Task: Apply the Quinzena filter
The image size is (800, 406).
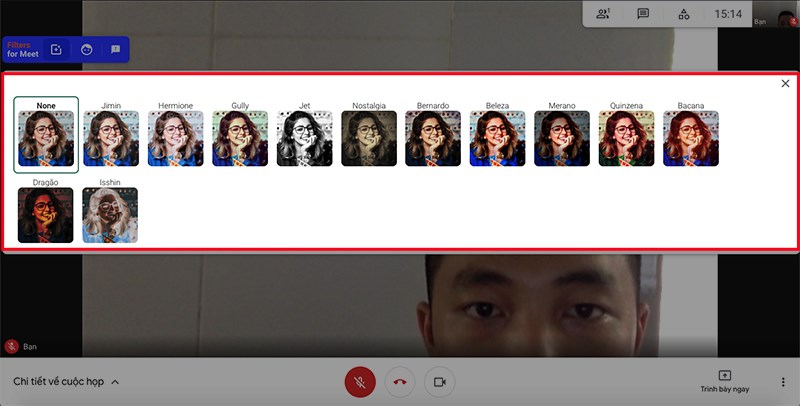Action: pos(627,138)
